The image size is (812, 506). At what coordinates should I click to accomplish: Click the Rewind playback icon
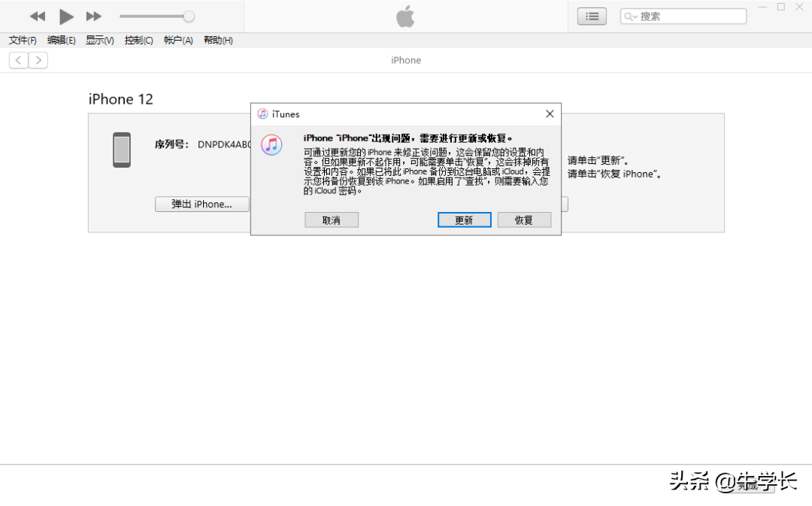point(37,16)
